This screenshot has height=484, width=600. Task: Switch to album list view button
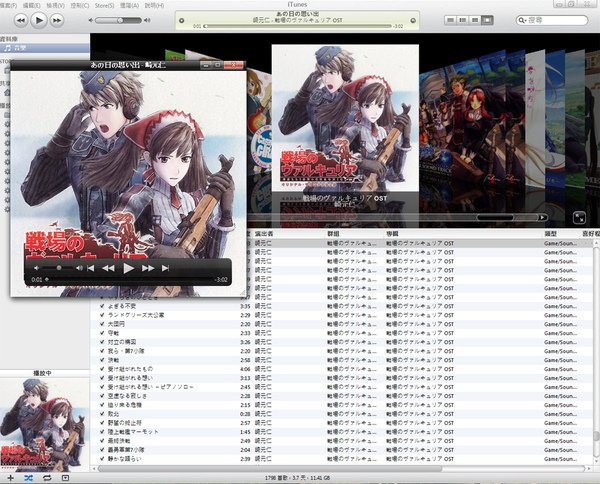(x=463, y=20)
